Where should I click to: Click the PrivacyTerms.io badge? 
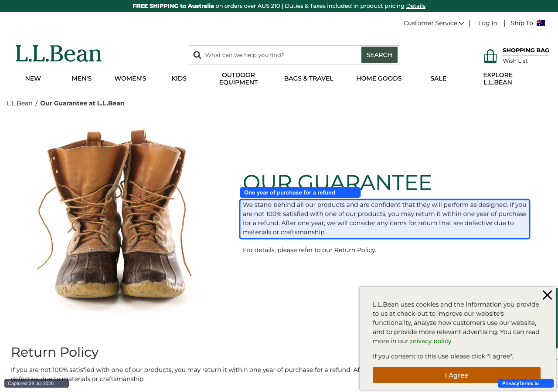click(x=526, y=383)
